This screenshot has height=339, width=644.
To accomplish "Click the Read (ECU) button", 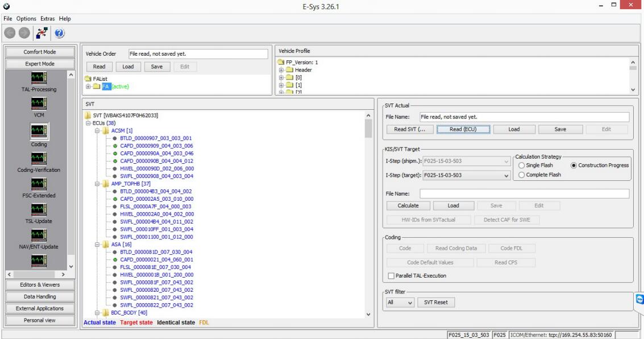I will (x=463, y=129).
